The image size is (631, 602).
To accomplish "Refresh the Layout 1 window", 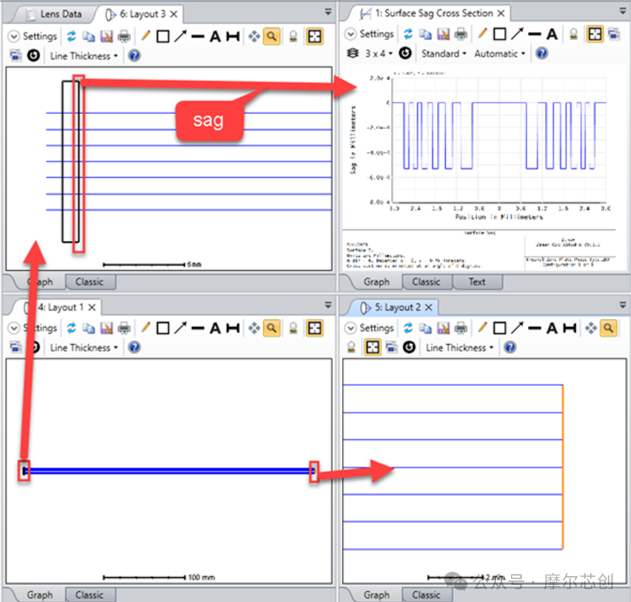I will pyautogui.click(x=71, y=328).
